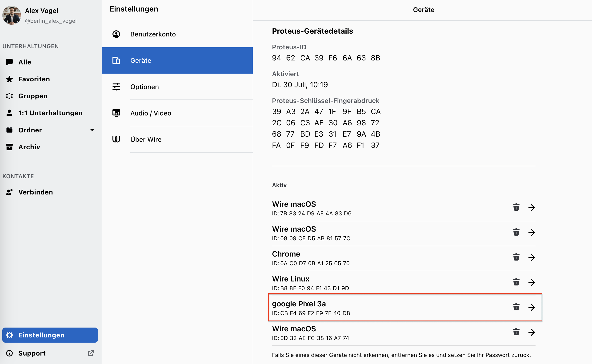Show details arrow for Wire macOS 08 09

532,233
